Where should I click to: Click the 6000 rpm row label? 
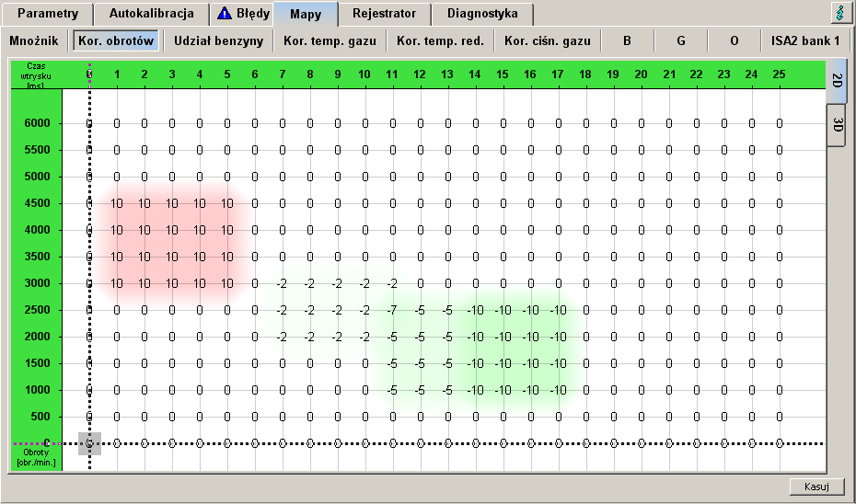coord(37,123)
